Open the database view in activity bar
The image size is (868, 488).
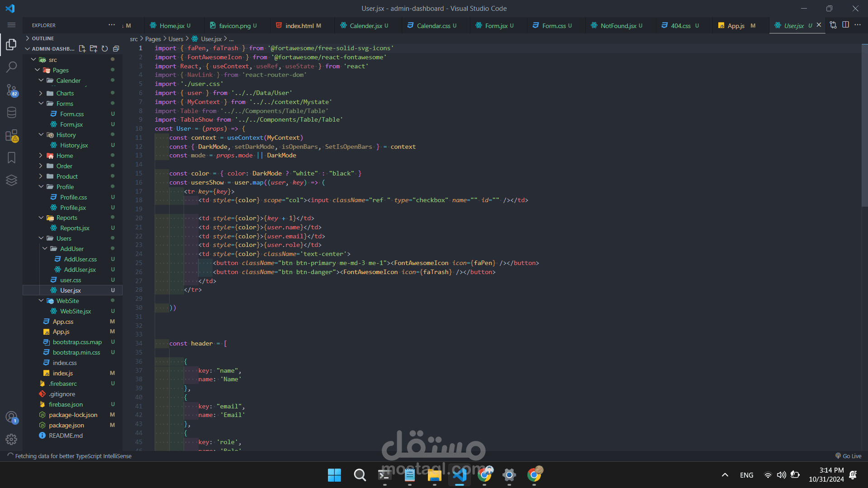[11, 113]
